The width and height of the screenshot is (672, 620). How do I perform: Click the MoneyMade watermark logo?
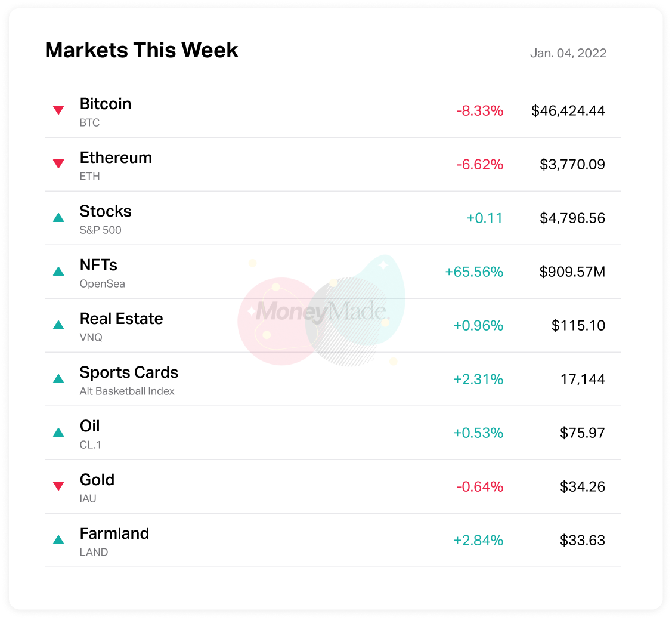coord(322,311)
